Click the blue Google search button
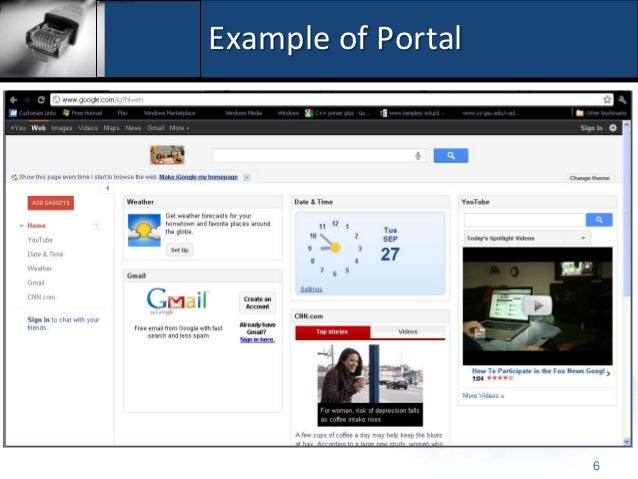Viewport: 638px width, 479px height. pos(451,155)
